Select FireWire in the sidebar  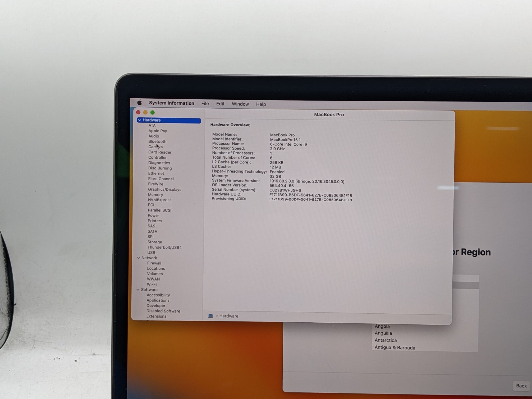(156, 184)
